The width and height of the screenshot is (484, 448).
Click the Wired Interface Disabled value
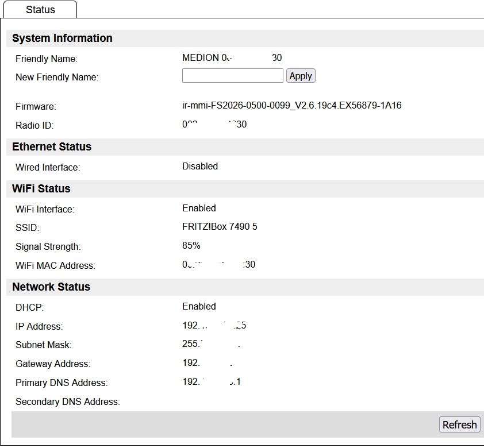[x=200, y=167]
